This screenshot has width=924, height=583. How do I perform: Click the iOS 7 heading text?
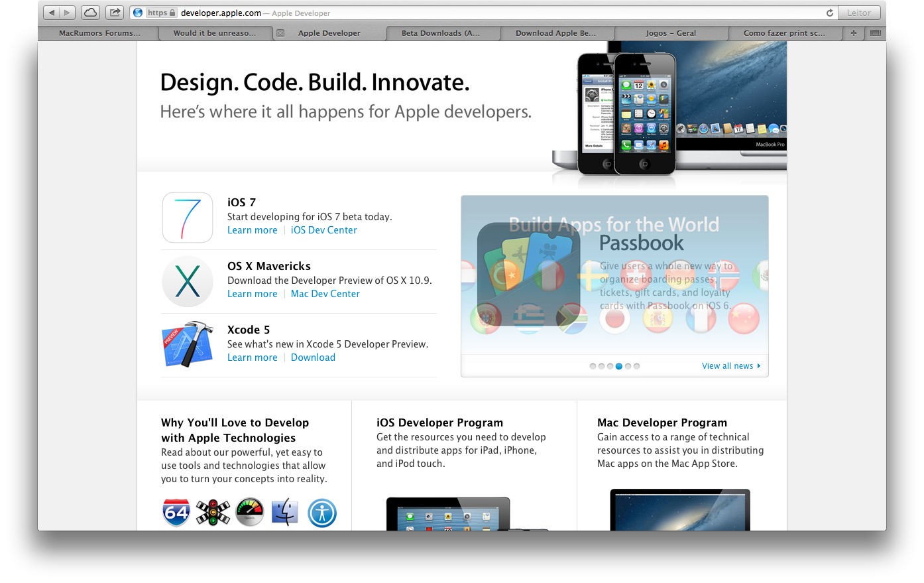pyautogui.click(x=241, y=202)
